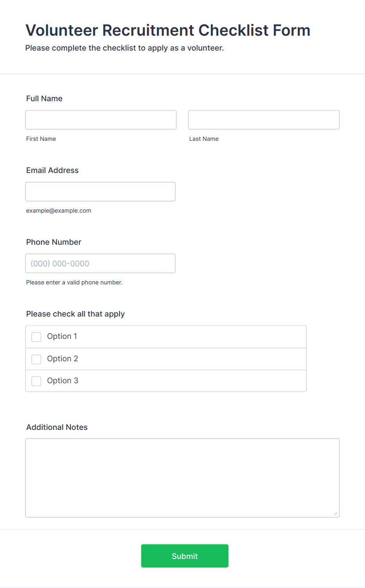Enable the Option 3 checkbox
Screen dimensions: 365x588
(36, 381)
